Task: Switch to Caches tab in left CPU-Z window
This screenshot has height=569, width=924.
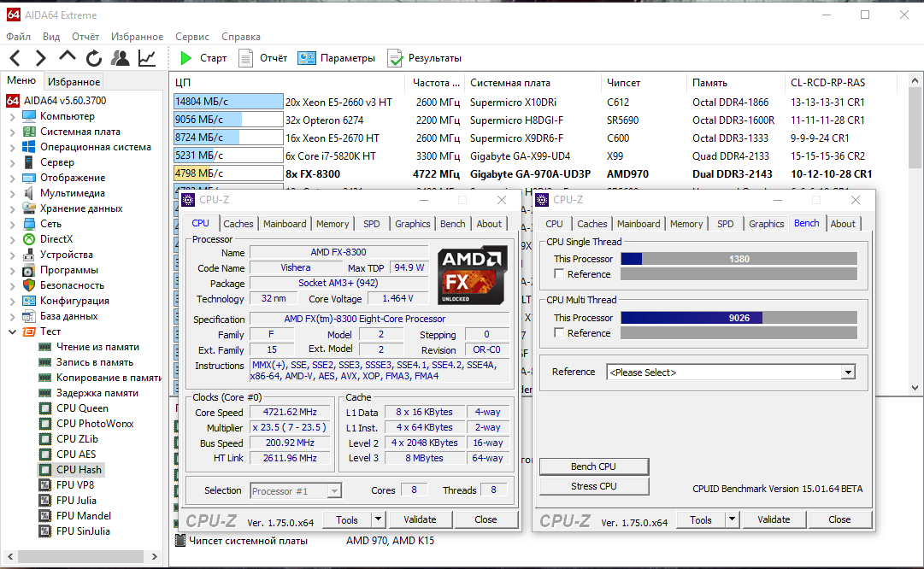Action: (238, 224)
